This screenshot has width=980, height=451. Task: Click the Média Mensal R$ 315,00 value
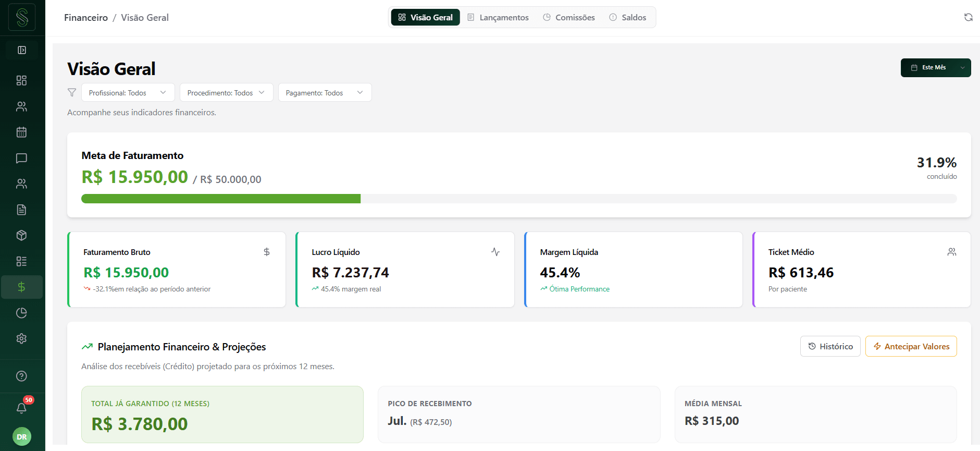click(712, 421)
